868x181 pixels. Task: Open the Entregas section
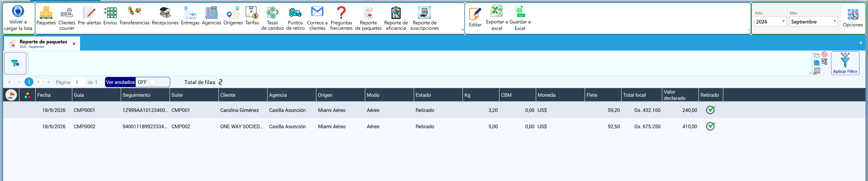coord(190,16)
